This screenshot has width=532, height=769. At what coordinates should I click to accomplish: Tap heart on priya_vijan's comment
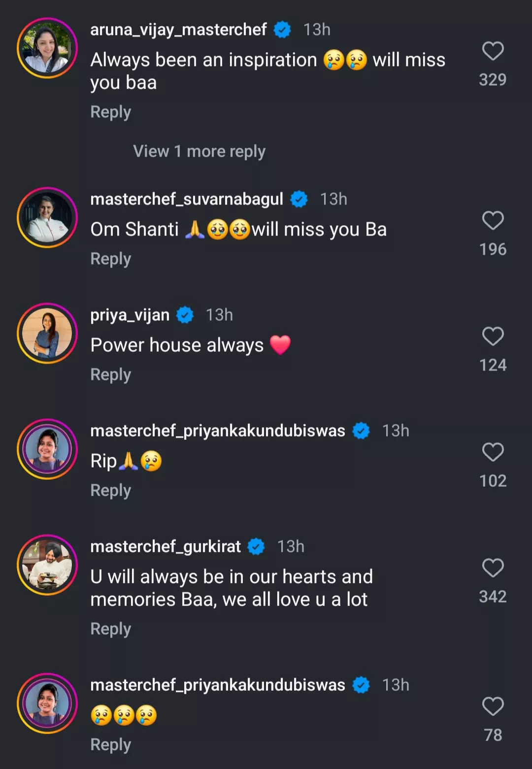pyautogui.click(x=493, y=336)
